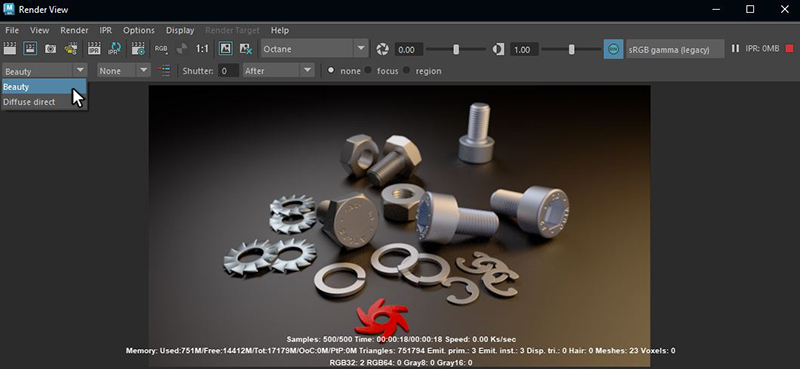Open the Options menu
Viewport: 800px width, 369px height.
tap(139, 30)
